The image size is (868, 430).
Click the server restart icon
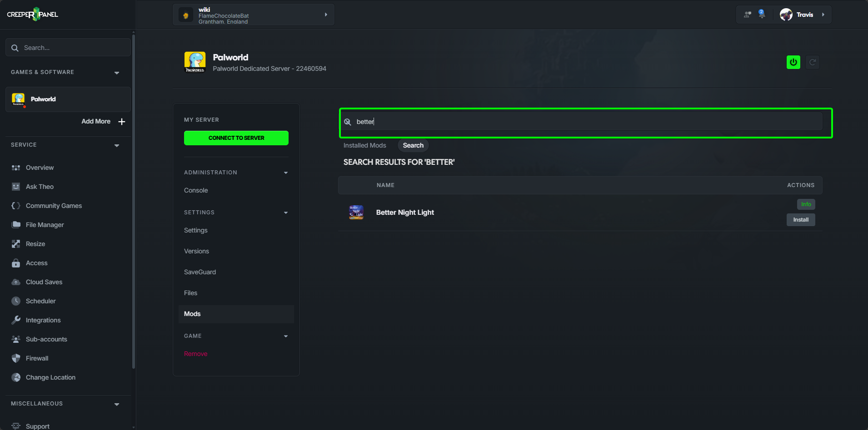[x=813, y=62]
